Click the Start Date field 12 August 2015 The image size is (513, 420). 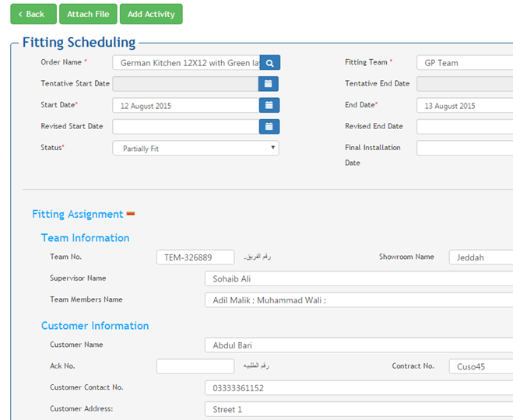pos(185,105)
